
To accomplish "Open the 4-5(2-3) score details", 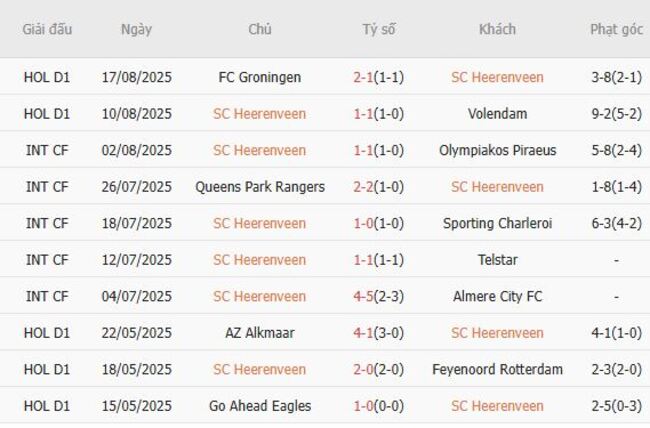I will tap(379, 296).
